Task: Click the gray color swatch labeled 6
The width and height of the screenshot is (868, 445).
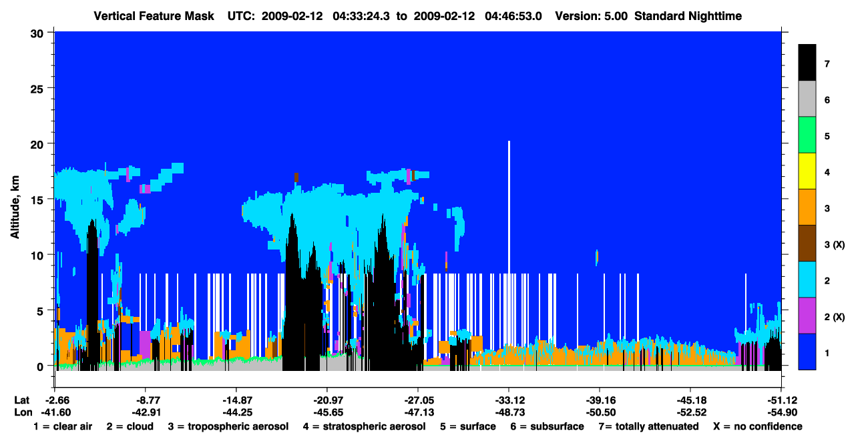Action: (x=807, y=99)
